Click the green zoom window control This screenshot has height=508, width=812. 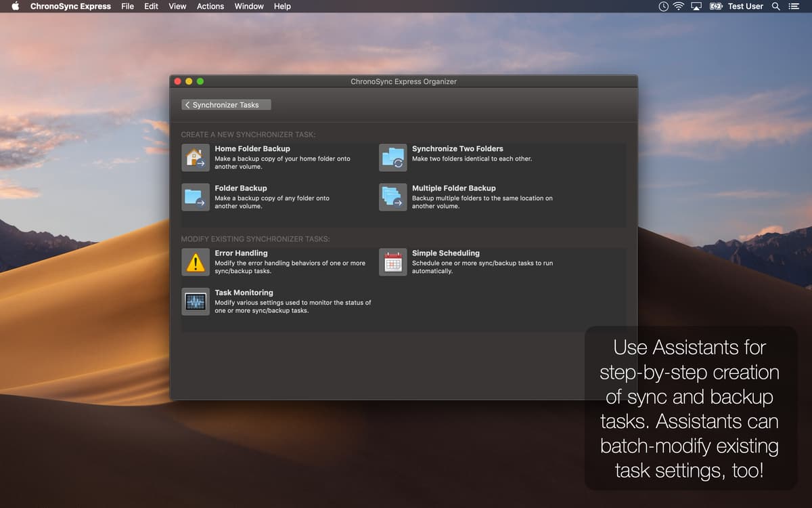(200, 81)
